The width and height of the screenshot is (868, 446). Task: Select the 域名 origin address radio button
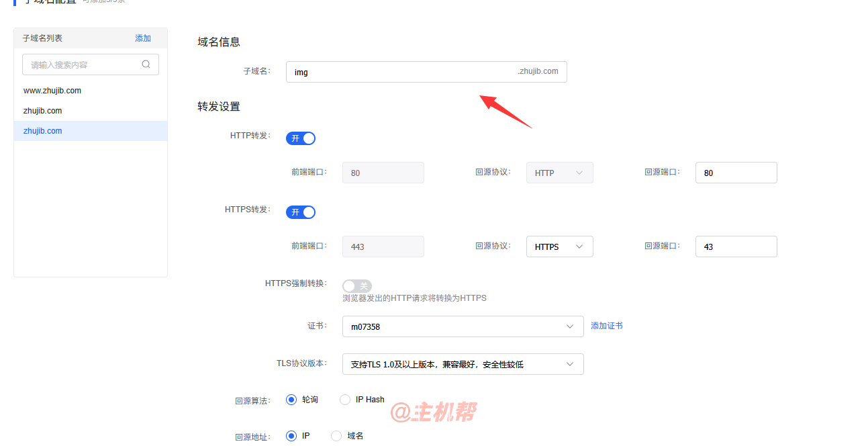(337, 436)
